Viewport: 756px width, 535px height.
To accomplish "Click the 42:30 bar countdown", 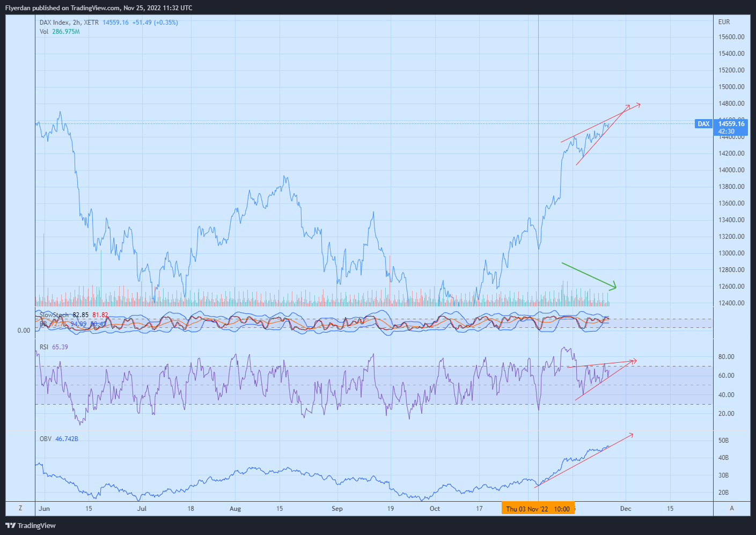I will pos(726,131).
